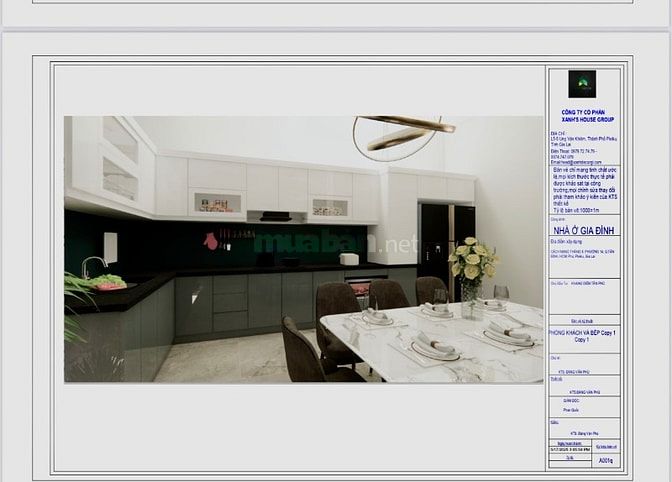
Task: Select the 'Điện Thoại' phone number line
Action: [x=573, y=152]
